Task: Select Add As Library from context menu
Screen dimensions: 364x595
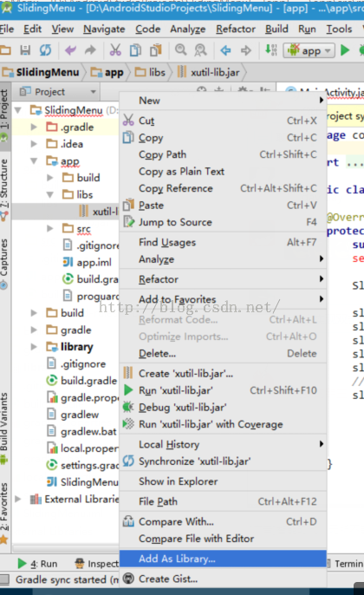Action: [x=223, y=559]
